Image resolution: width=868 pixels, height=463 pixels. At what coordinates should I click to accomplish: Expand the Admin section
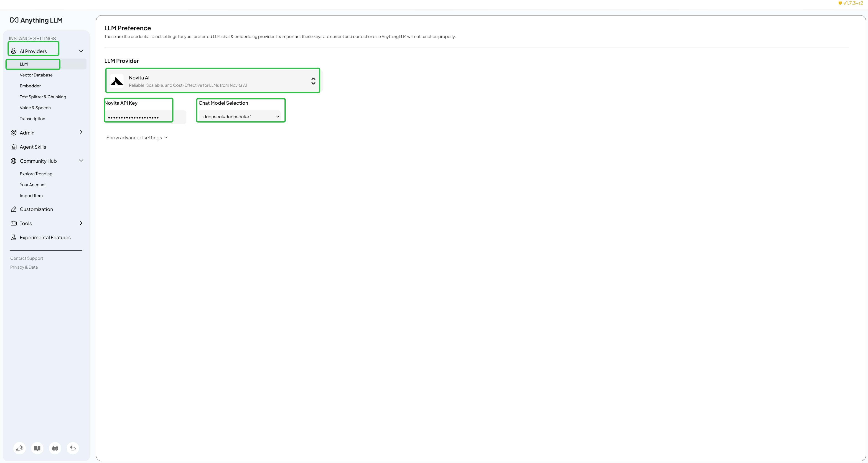click(x=81, y=132)
